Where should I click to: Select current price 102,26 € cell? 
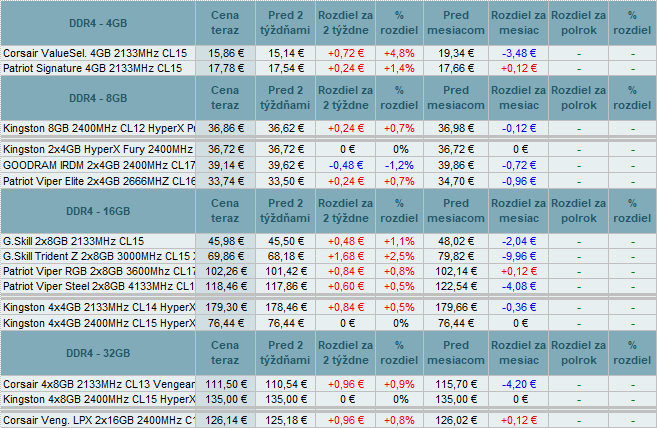(x=226, y=271)
